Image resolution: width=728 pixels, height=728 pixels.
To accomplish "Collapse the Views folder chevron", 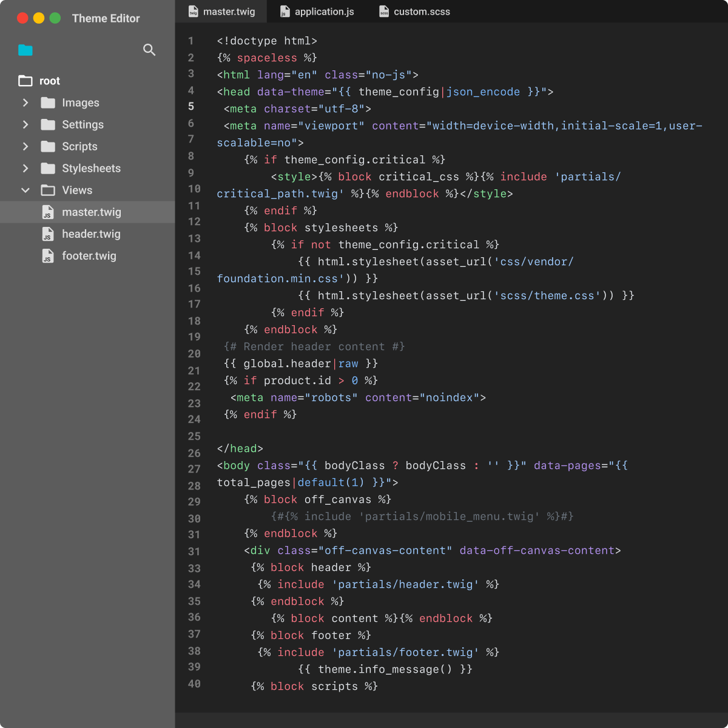I will [x=25, y=190].
